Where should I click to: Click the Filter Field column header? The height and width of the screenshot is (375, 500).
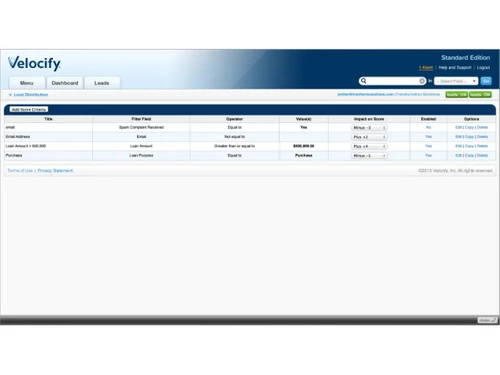(141, 119)
